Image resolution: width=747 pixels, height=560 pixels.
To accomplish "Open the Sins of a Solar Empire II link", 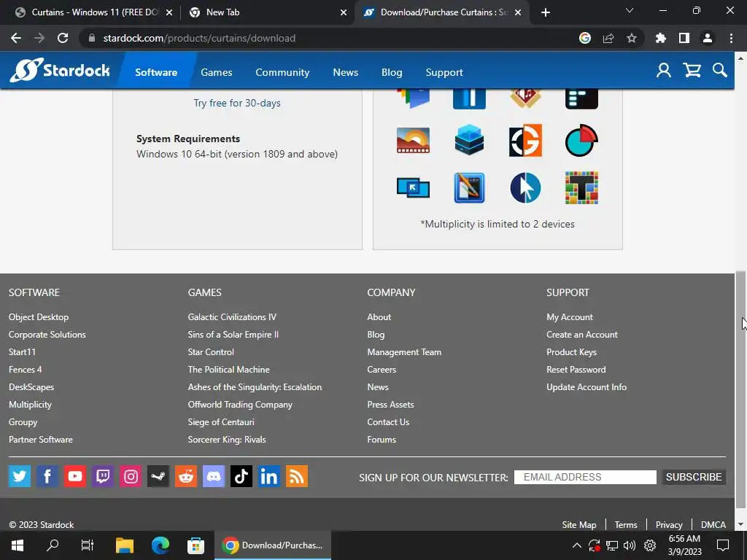I will point(233,335).
